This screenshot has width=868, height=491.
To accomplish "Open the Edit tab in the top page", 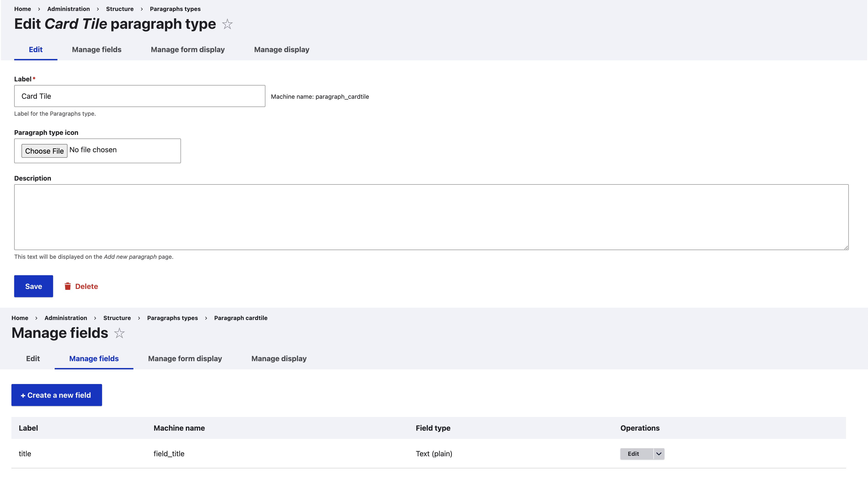I will (x=36, y=50).
